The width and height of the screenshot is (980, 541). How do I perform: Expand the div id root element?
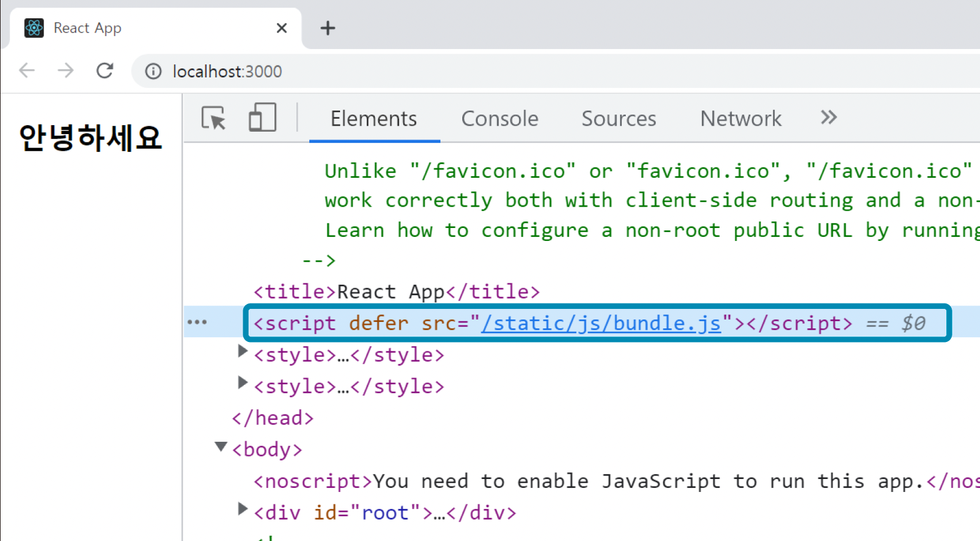click(x=242, y=509)
